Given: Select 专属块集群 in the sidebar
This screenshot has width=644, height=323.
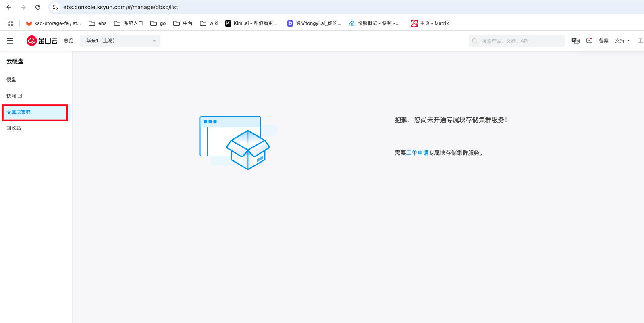Looking at the screenshot, I should tap(35, 112).
